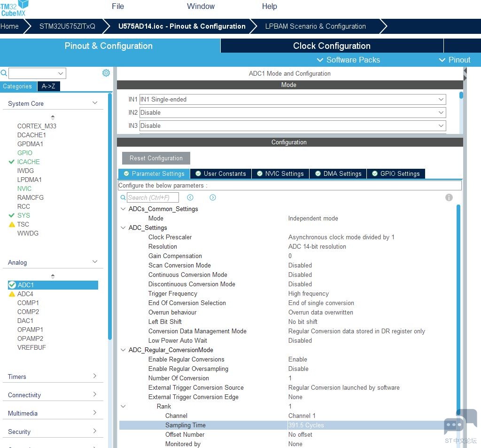481x448 pixels.
Task: Select RCC in System Core
Action: [23, 207]
